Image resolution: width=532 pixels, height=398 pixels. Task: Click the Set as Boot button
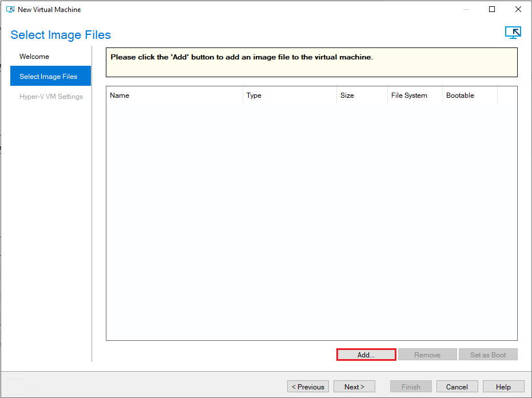(x=488, y=355)
